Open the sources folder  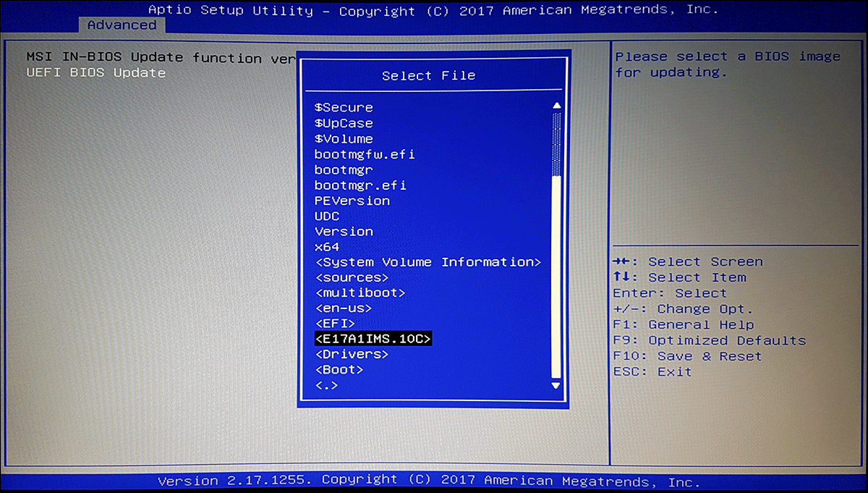[352, 278]
